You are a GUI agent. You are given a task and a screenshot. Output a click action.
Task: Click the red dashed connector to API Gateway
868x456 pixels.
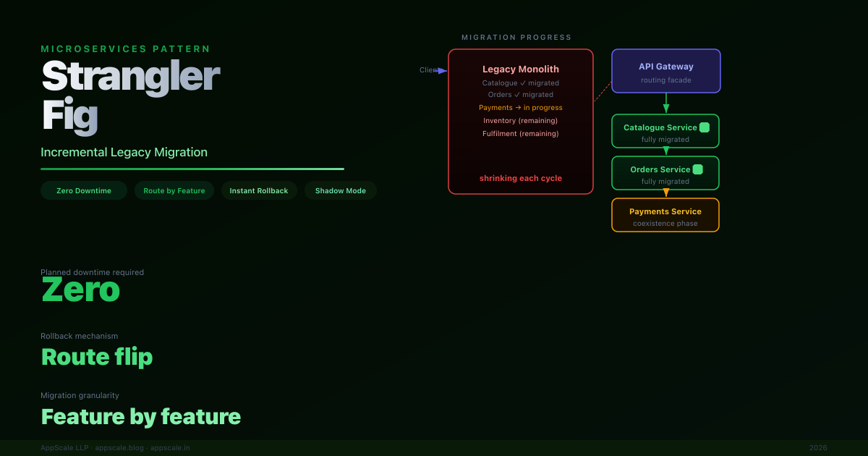coord(603,91)
